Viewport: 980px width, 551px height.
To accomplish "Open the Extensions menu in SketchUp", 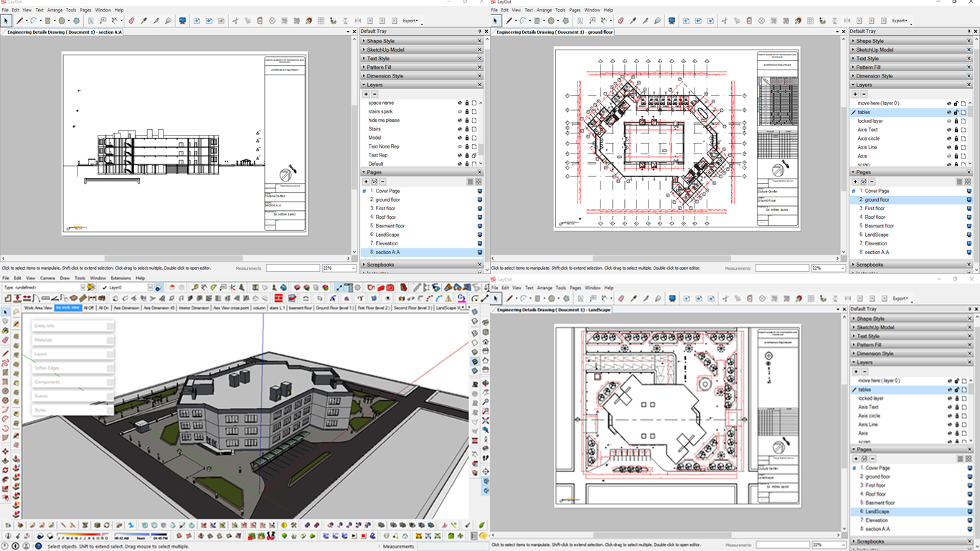I will [x=121, y=278].
